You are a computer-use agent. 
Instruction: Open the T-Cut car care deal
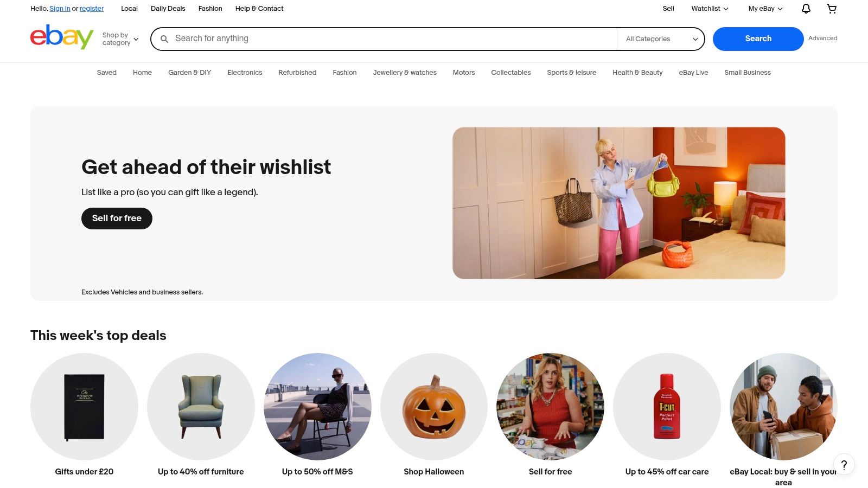point(667,407)
